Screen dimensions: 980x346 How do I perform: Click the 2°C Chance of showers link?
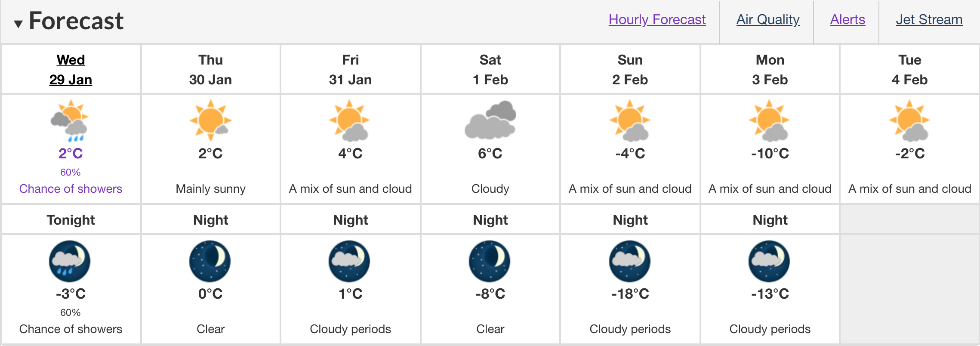pos(71,171)
